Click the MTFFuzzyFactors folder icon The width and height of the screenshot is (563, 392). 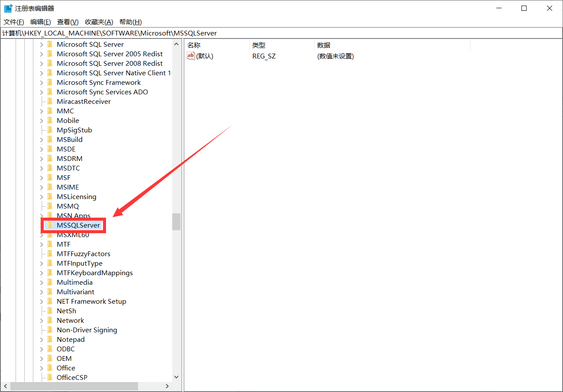click(50, 254)
